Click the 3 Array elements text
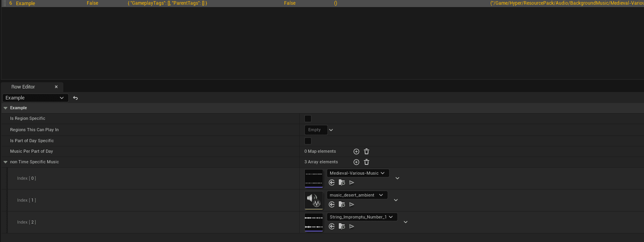 [321, 162]
